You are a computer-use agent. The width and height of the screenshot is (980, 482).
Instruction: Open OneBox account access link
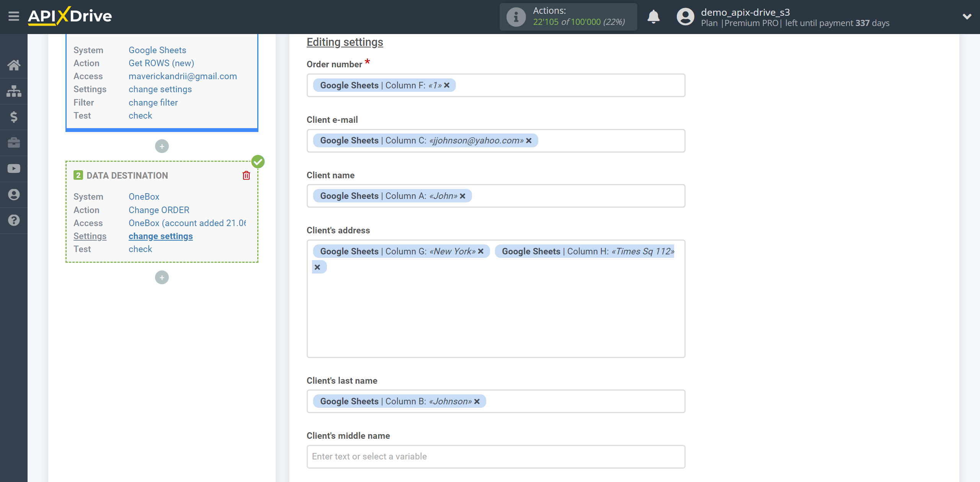[x=187, y=223]
